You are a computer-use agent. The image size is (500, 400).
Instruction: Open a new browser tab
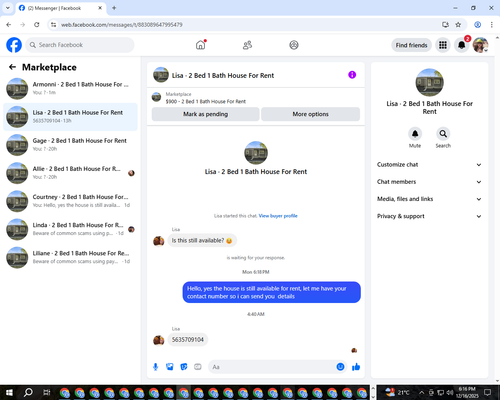[x=114, y=8]
